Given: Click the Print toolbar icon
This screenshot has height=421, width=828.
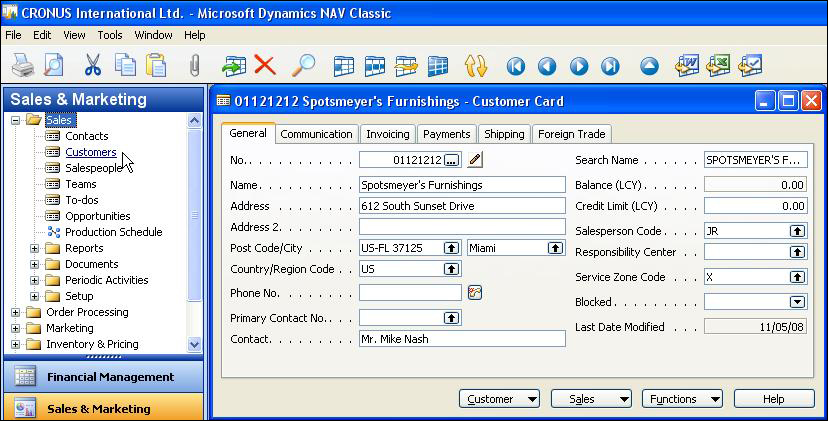Looking at the screenshot, I should click(x=23, y=67).
